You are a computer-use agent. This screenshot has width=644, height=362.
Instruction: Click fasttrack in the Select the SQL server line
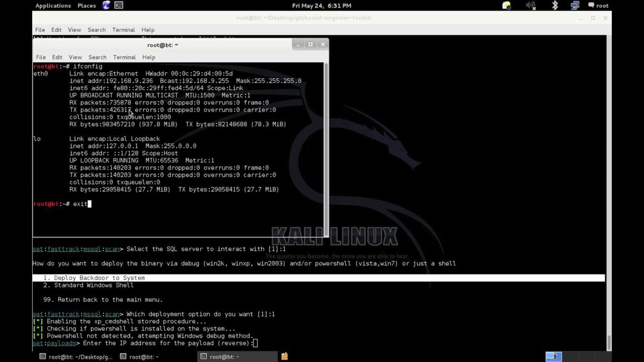click(63, 249)
